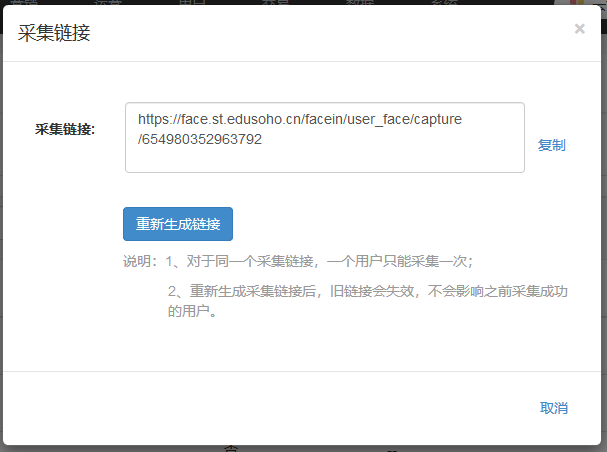The width and height of the screenshot is (607, 452).
Task: Click the bold 采集链接: field label
Action: 64,129
